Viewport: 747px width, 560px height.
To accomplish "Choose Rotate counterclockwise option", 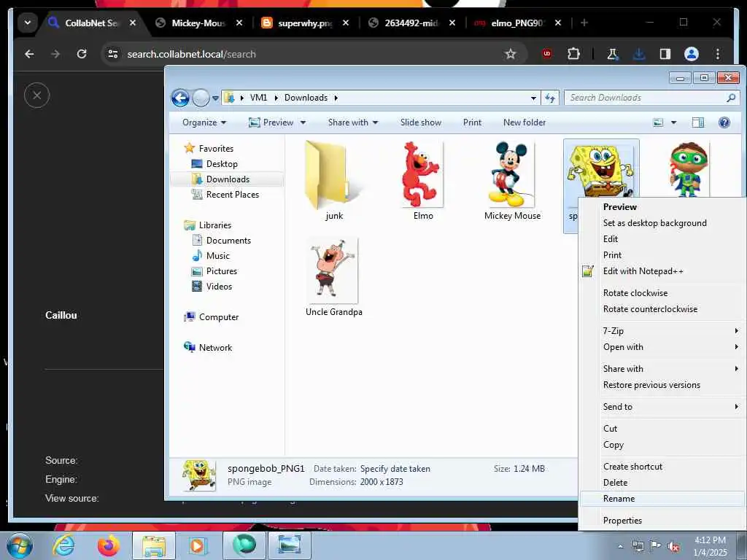I will click(662, 309).
